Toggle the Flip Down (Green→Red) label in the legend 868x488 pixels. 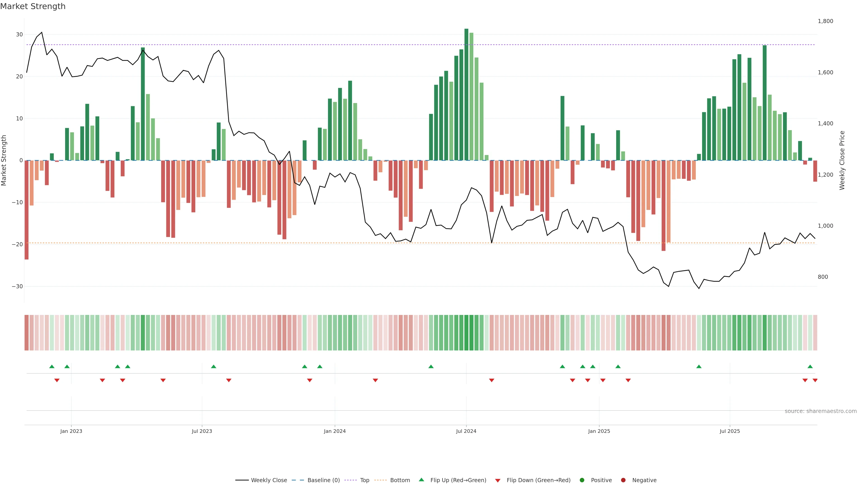pyautogui.click(x=538, y=480)
